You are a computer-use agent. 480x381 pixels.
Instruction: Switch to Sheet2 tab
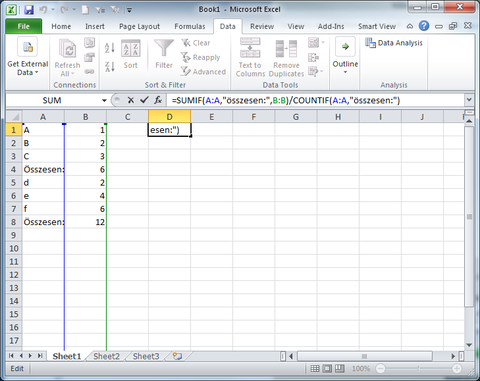[106, 356]
